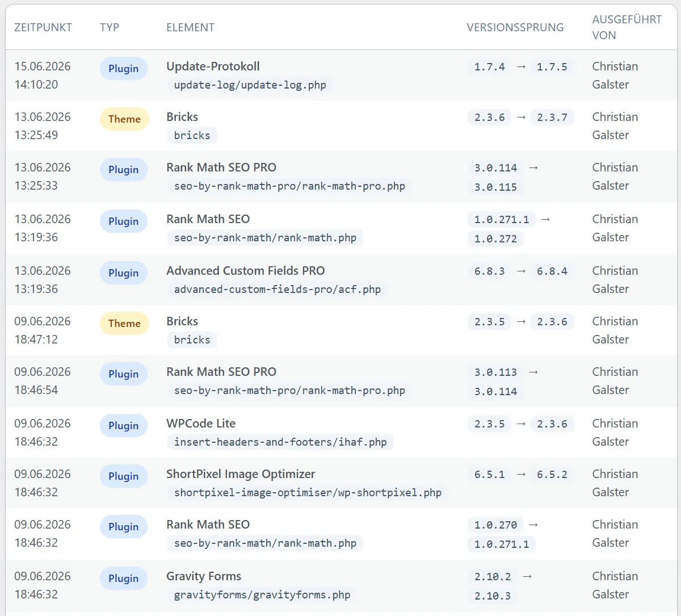Select path insert-headers-and-footers/ihaf.php
The height and width of the screenshot is (616, 681).
pyautogui.click(x=280, y=442)
